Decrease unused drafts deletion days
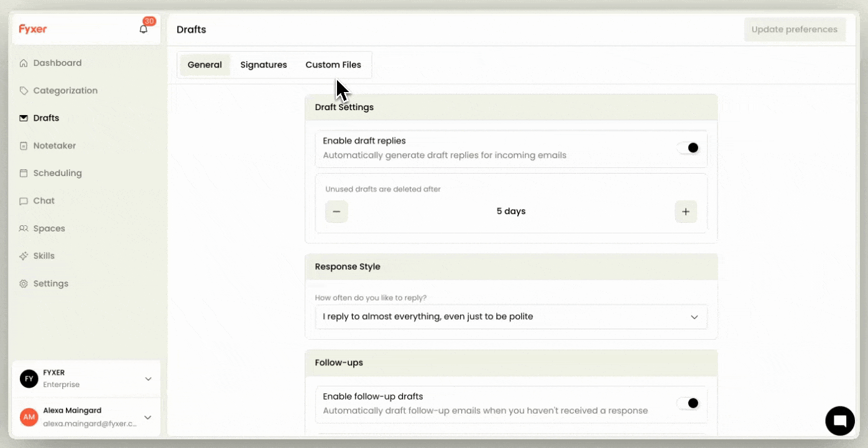Viewport: 868px width, 448px height. pyautogui.click(x=336, y=212)
